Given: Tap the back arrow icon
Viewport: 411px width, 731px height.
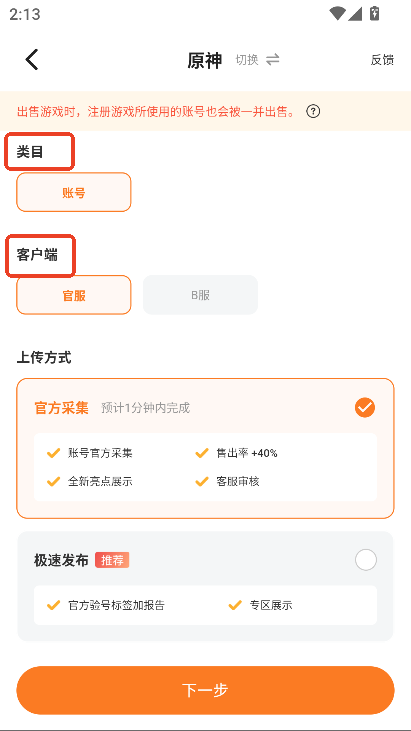Looking at the screenshot, I should pyautogui.click(x=32, y=60).
